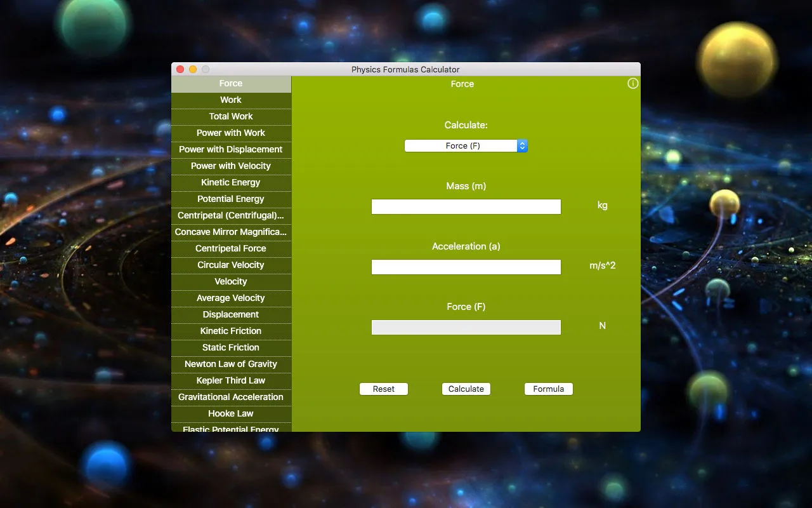Switch to the Kepler Third Law calculator
This screenshot has width=812, height=508.
pyautogui.click(x=231, y=380)
